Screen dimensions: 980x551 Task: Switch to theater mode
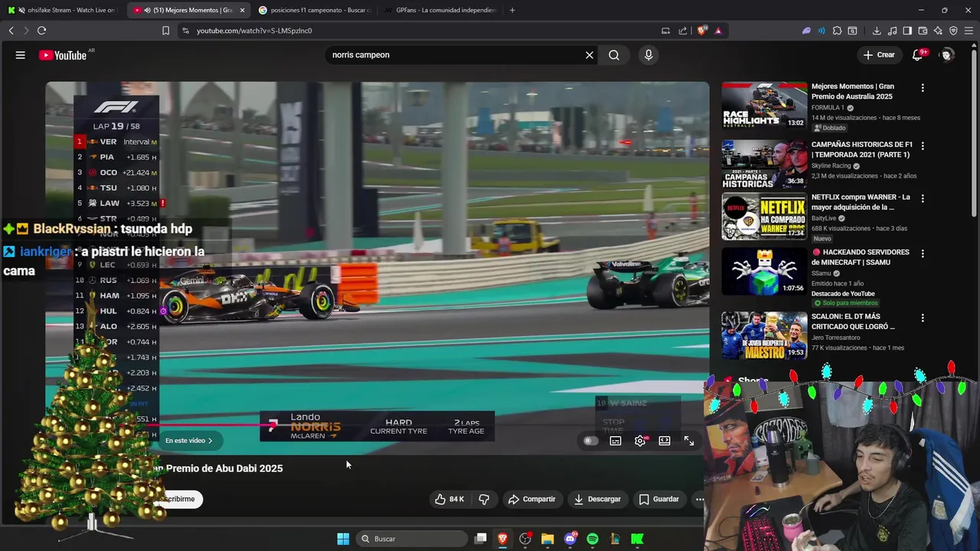[x=665, y=441]
